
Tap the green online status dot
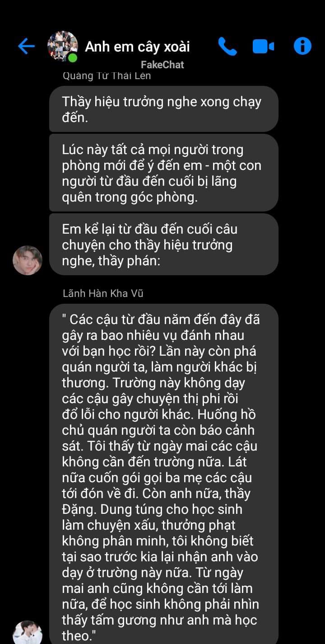pyautogui.click(x=73, y=58)
